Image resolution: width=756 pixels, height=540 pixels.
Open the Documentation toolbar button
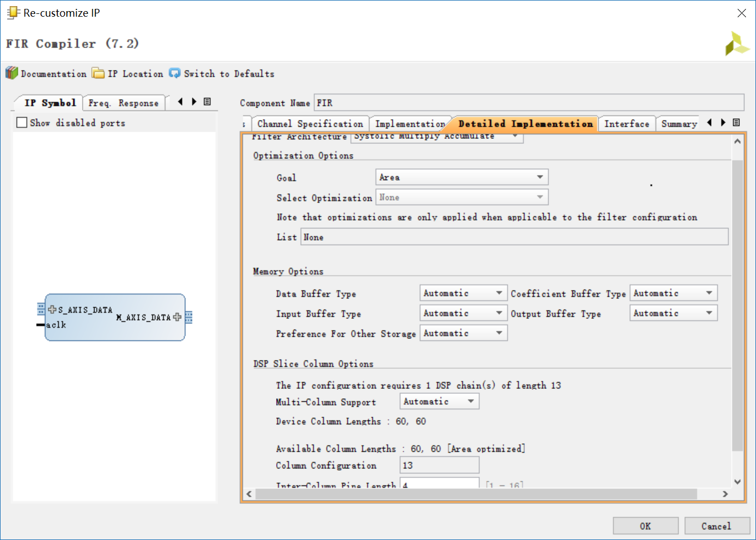tap(46, 73)
